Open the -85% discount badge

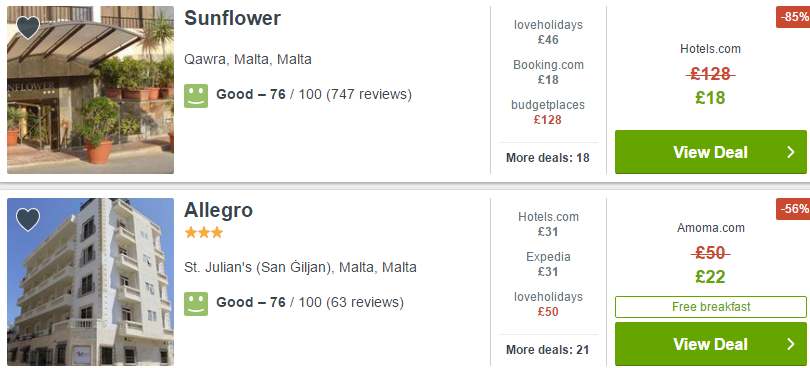(x=793, y=17)
